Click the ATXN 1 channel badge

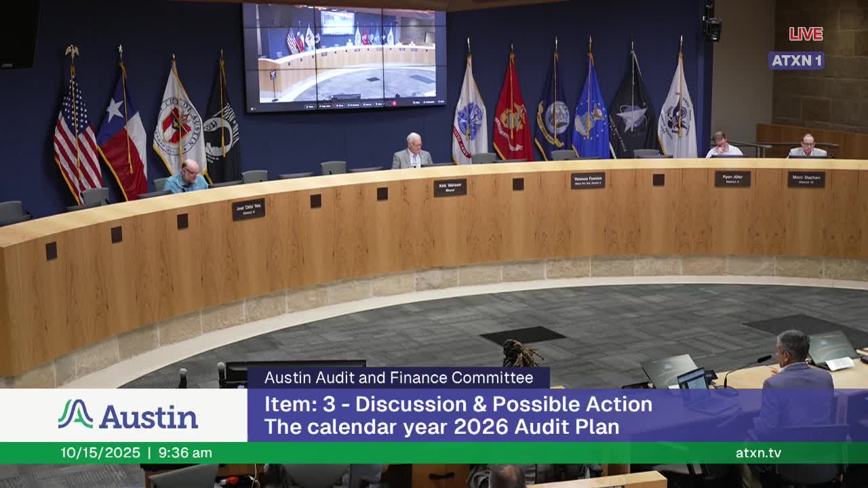point(796,60)
